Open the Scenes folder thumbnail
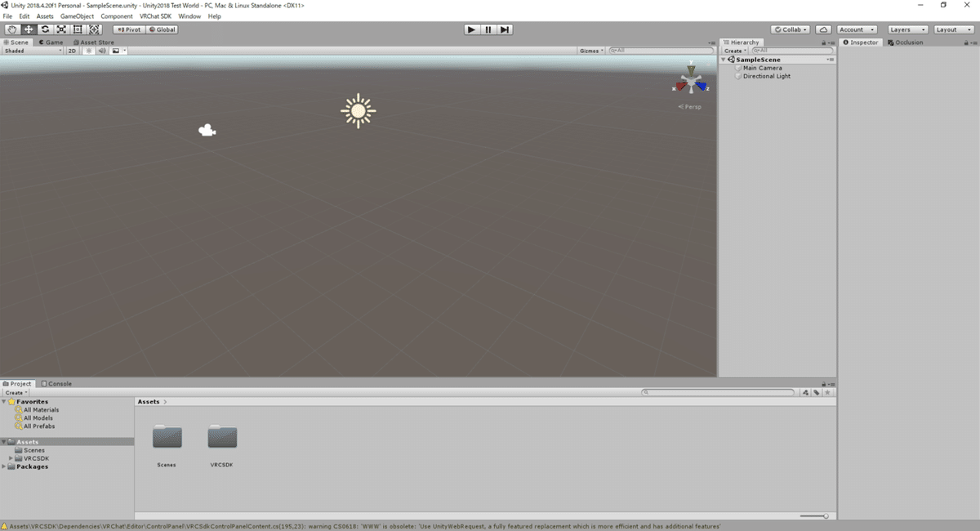The height and width of the screenshot is (531, 980). point(167,436)
